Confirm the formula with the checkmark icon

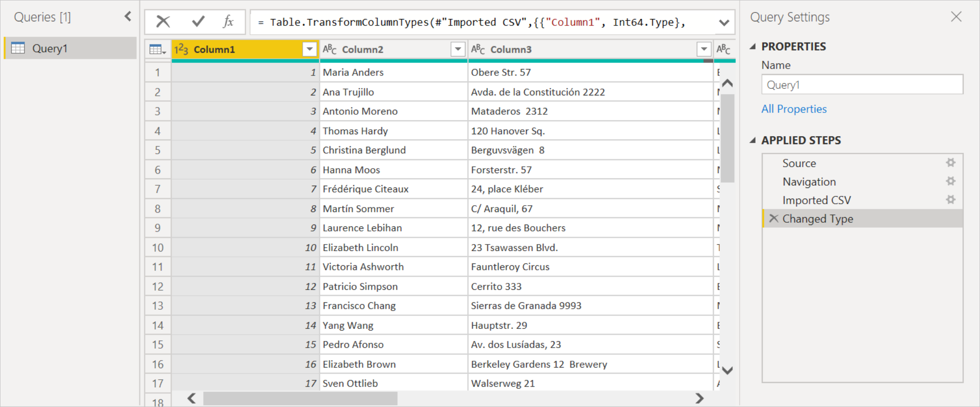coord(198,21)
